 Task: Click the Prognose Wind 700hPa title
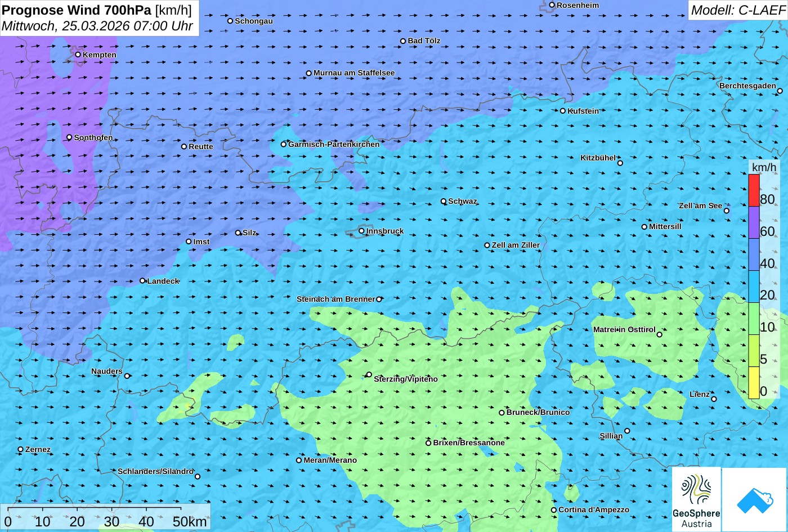point(77,10)
